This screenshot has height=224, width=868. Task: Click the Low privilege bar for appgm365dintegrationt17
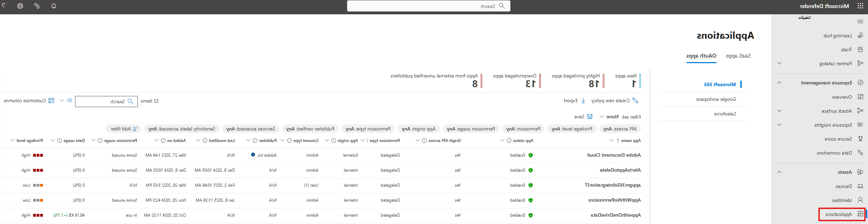(x=38, y=185)
